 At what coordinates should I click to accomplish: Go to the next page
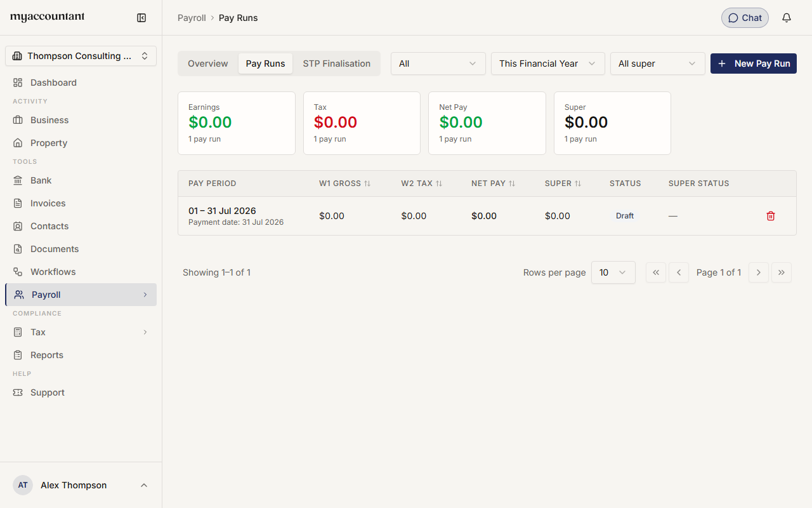pyautogui.click(x=759, y=272)
